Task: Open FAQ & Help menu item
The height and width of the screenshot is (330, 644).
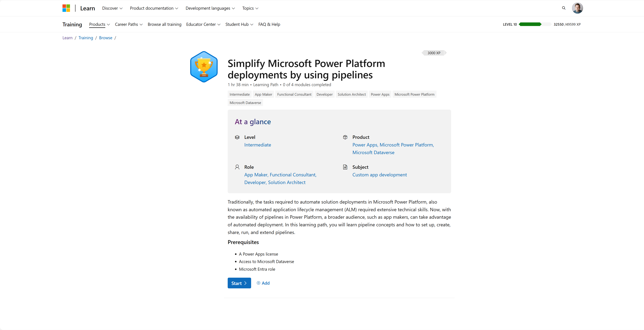Action: pyautogui.click(x=269, y=24)
